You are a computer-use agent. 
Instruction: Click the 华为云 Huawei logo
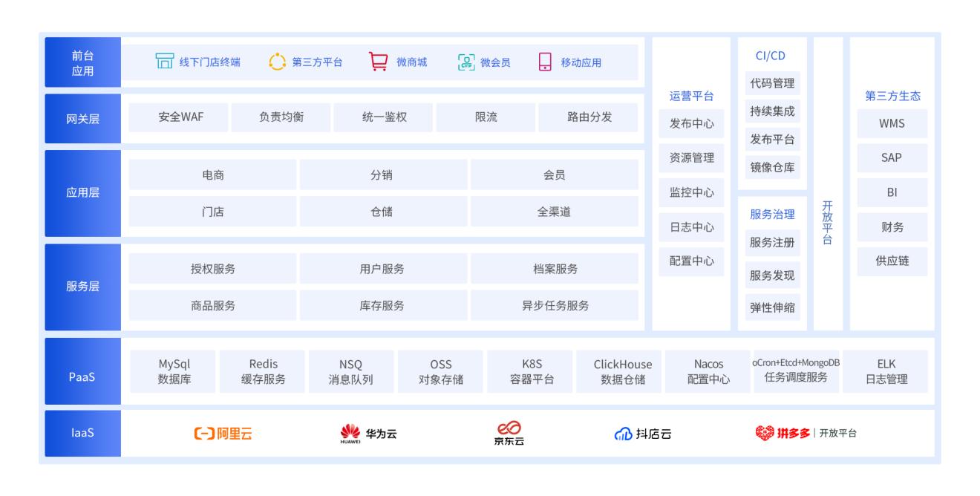(x=368, y=434)
